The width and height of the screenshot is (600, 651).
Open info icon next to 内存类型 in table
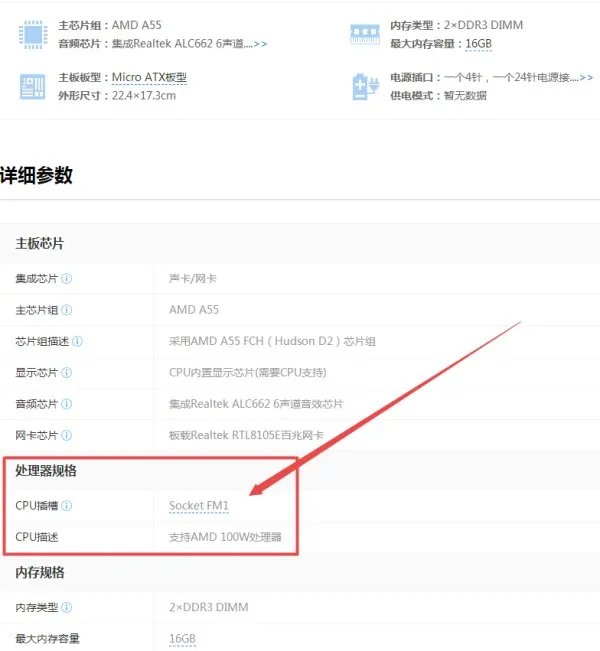click(x=66, y=607)
